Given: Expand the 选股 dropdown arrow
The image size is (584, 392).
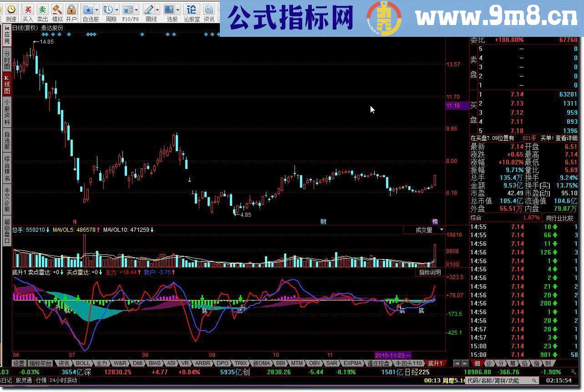Looking at the screenshot, I should (178, 9).
